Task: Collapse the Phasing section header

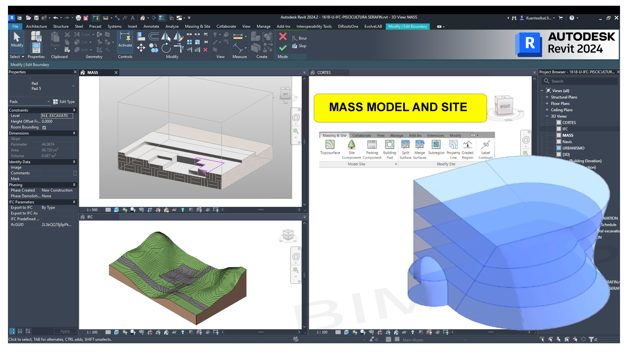Action: click(x=74, y=185)
